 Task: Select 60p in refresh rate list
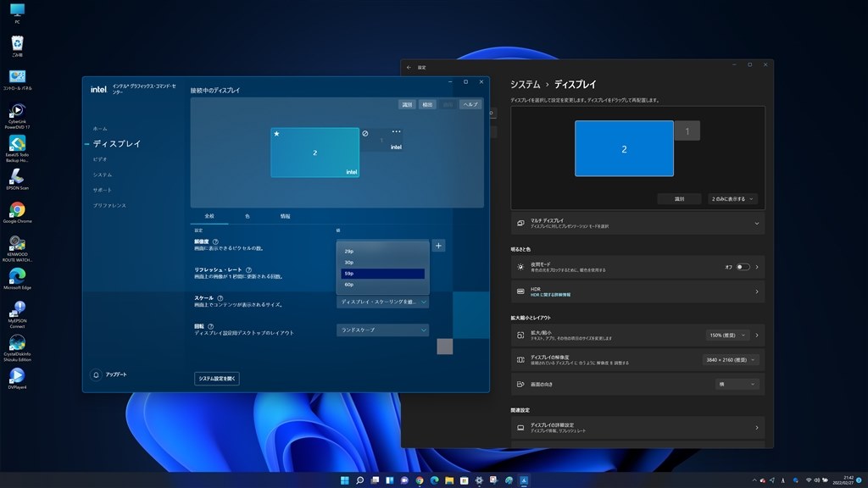point(382,285)
